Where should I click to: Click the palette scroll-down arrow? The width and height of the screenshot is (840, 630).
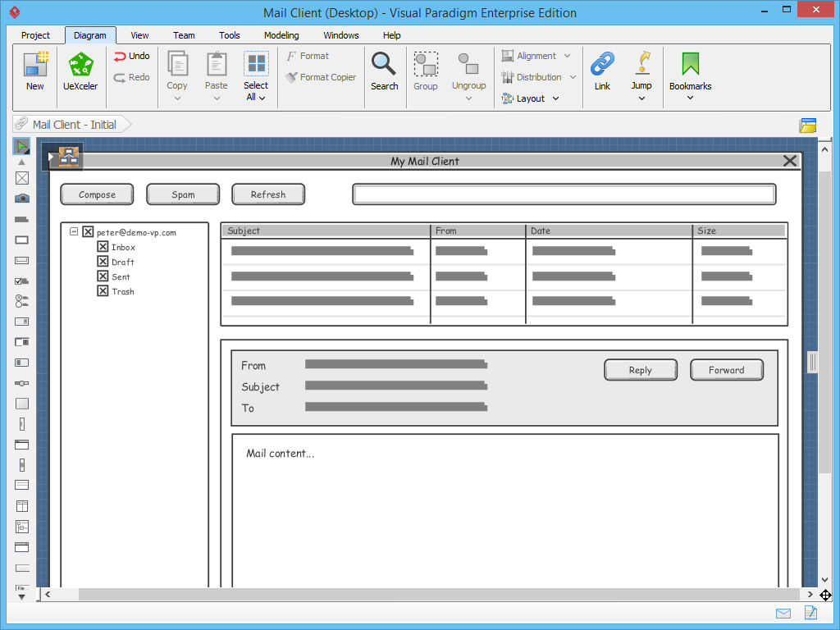pyautogui.click(x=21, y=597)
